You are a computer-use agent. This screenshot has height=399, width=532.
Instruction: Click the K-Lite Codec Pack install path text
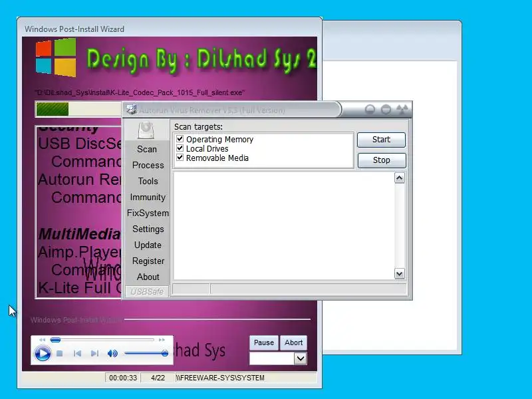pos(140,92)
